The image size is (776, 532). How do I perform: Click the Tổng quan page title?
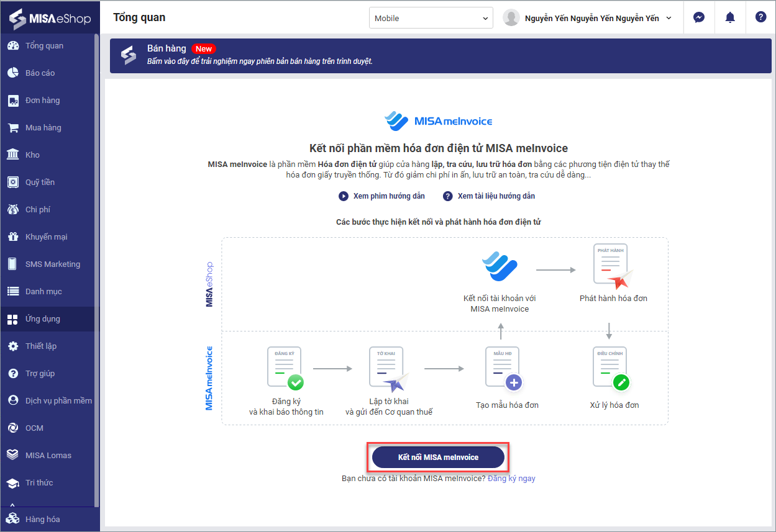139,17
